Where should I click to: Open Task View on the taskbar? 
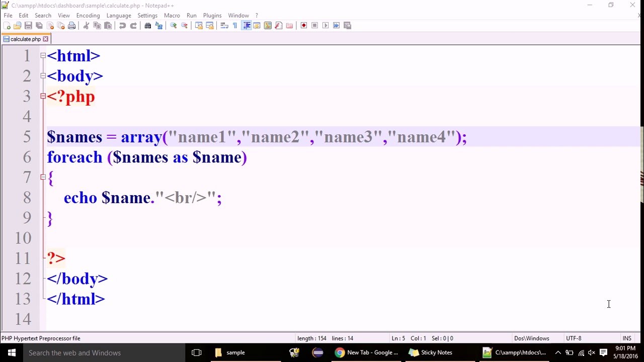tap(197, 352)
